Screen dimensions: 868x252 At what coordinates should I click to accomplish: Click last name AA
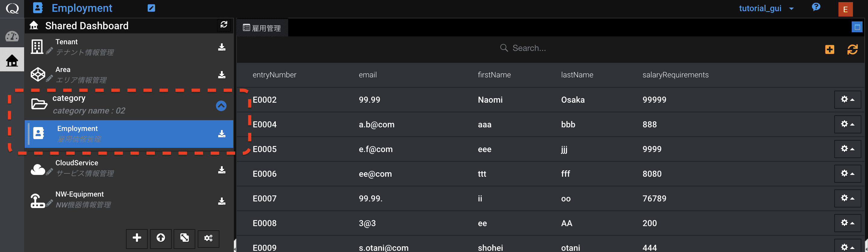pos(566,223)
